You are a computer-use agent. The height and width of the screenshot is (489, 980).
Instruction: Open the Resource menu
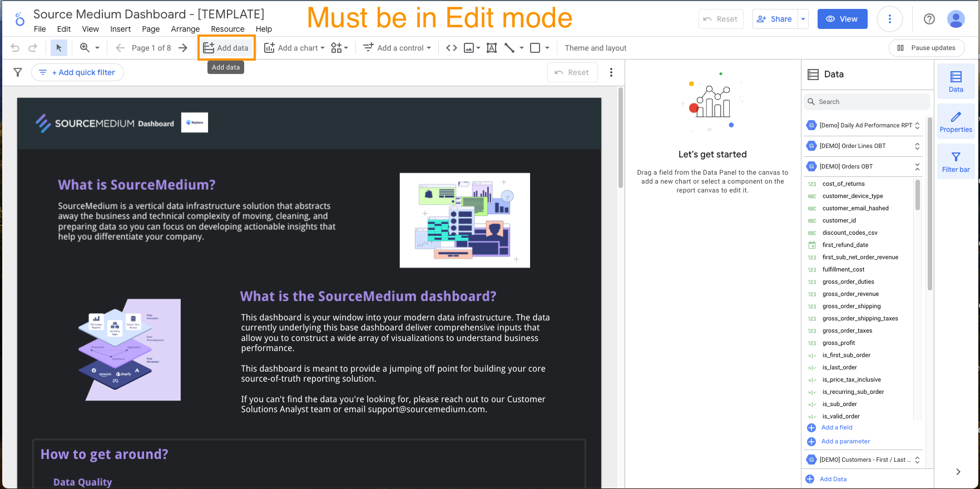(227, 29)
